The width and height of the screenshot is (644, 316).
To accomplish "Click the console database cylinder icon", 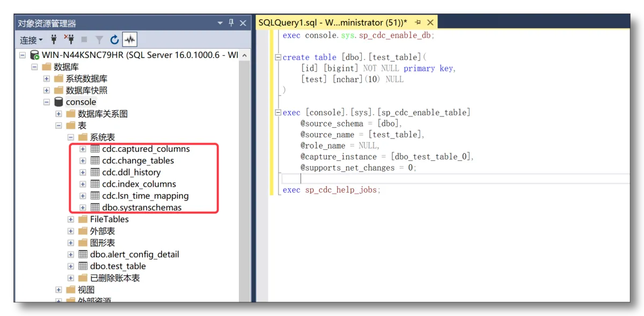I will click(58, 102).
